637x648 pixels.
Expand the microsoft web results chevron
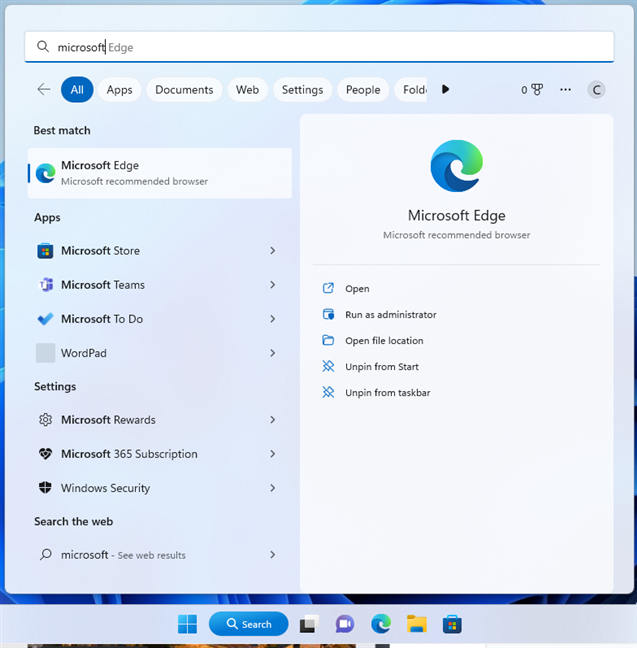pyautogui.click(x=272, y=555)
